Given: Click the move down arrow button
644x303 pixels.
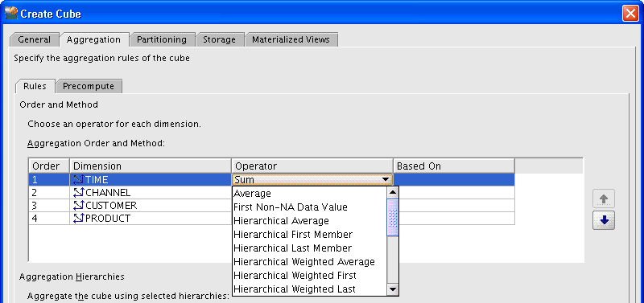Looking at the screenshot, I should 603,220.
